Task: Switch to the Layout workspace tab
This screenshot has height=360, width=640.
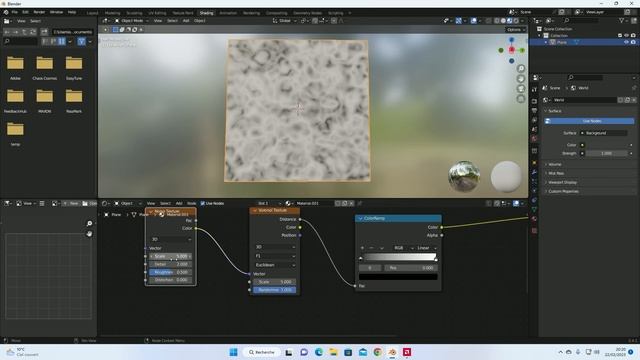Action: point(92,13)
